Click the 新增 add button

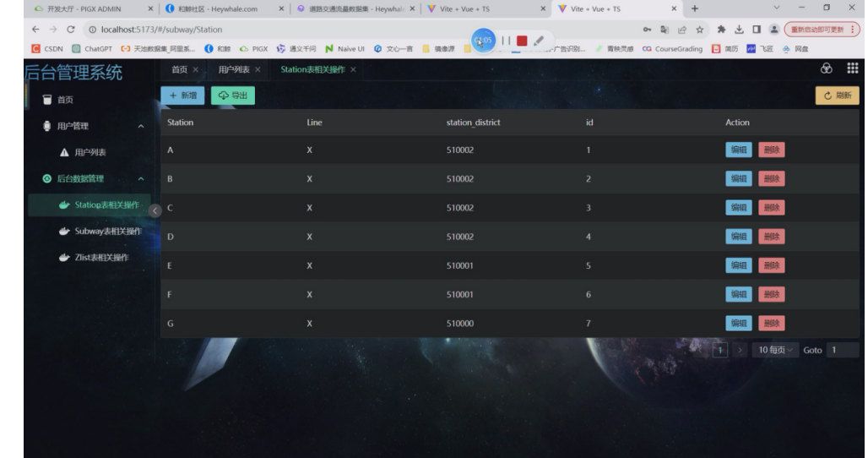point(182,95)
